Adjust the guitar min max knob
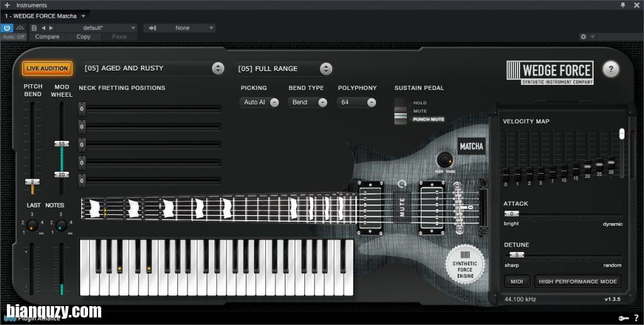Viewport: 644px width, 325px height. 445,160
